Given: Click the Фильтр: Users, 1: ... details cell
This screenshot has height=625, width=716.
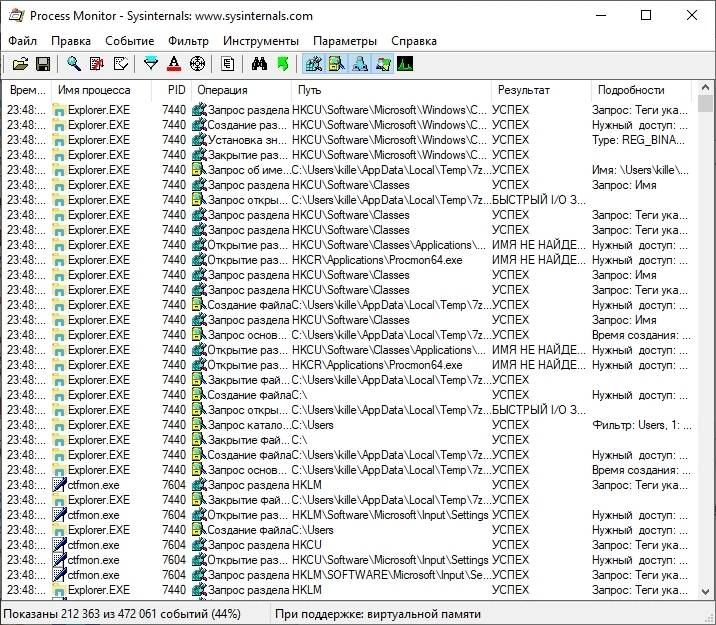Looking at the screenshot, I should pyautogui.click(x=642, y=425).
